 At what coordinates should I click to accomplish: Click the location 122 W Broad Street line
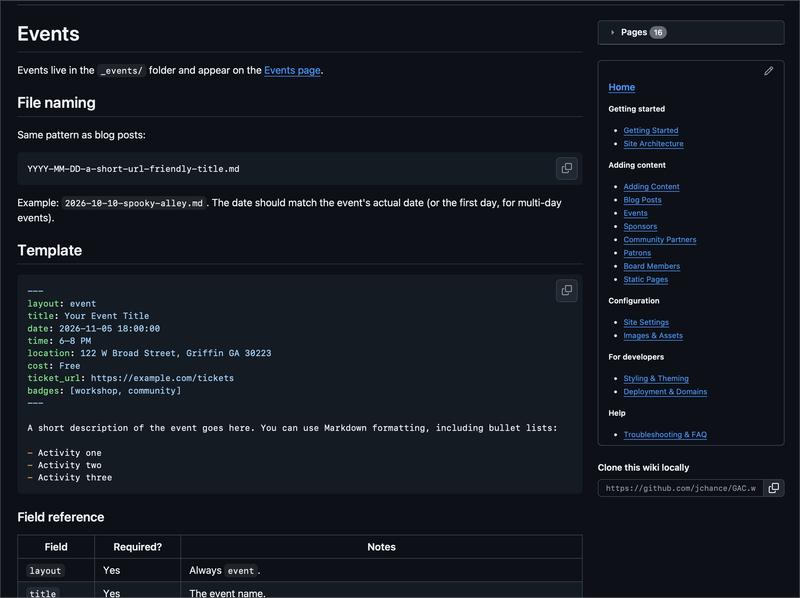(x=149, y=353)
